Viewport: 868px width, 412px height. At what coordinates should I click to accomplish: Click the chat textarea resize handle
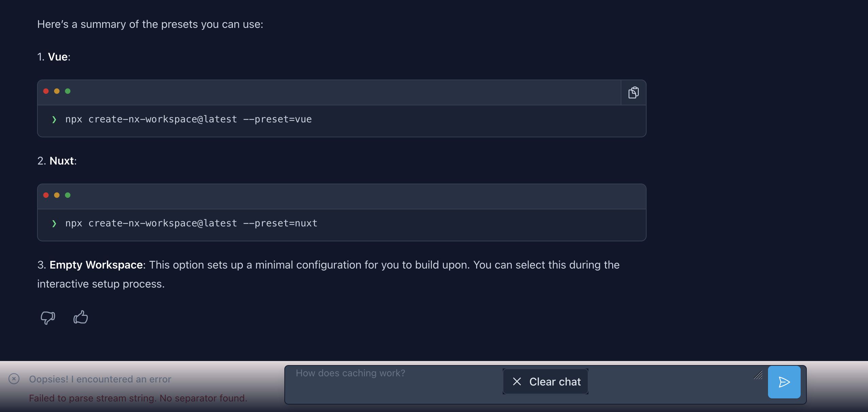click(x=758, y=375)
